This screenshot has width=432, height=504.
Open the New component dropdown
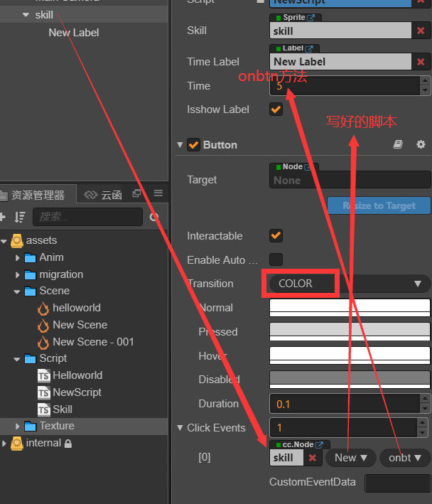(x=351, y=458)
